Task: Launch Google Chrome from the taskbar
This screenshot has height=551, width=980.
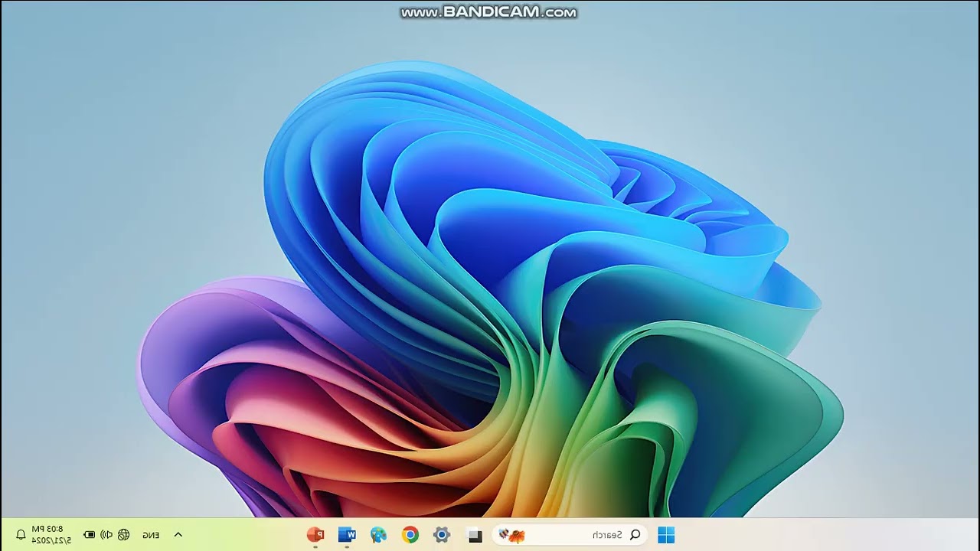Action: (410, 535)
